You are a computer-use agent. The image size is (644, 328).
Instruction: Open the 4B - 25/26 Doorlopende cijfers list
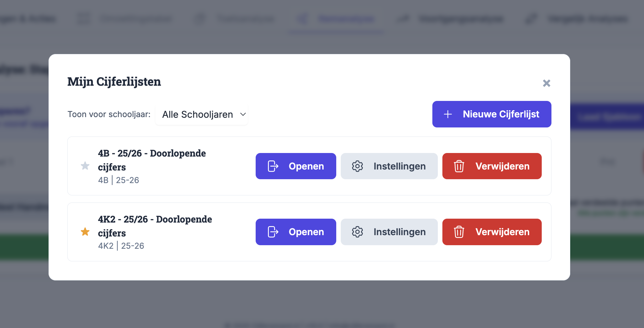pos(296,166)
